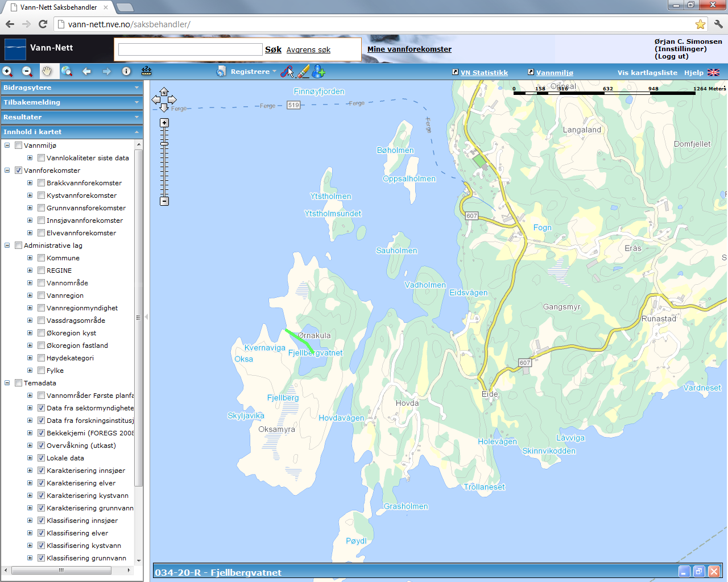Viewport: 728px width, 582px height.
Task: Open the Vannmiljø external link
Action: pos(555,73)
